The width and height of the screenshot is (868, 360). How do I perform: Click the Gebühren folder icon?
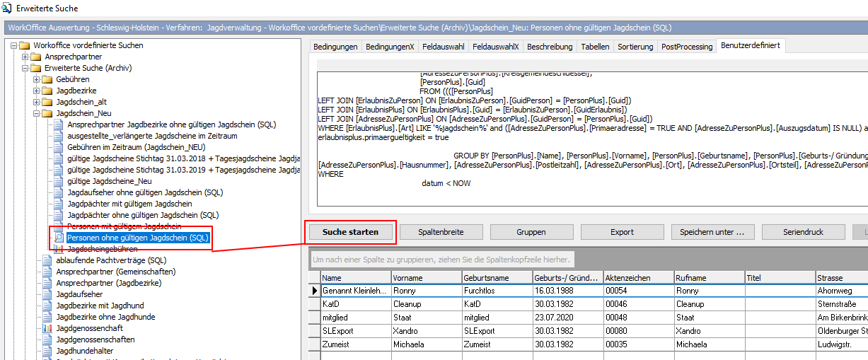(x=48, y=79)
